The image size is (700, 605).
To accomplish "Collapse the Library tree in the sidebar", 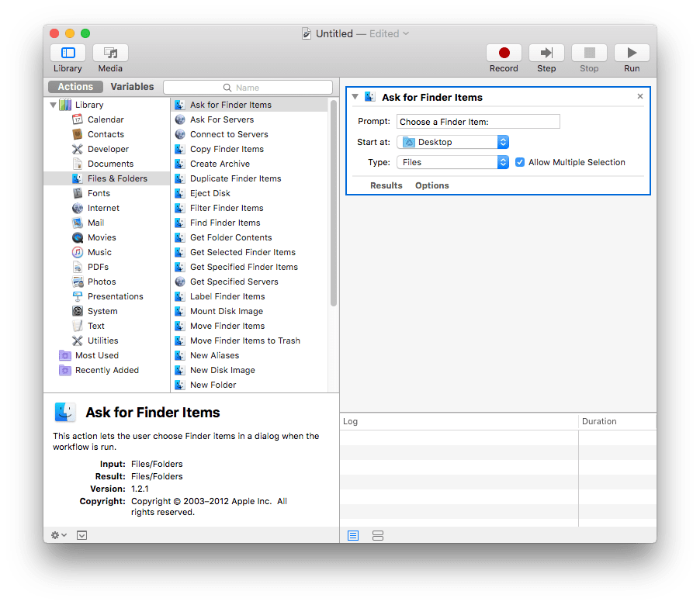I will pyautogui.click(x=54, y=104).
